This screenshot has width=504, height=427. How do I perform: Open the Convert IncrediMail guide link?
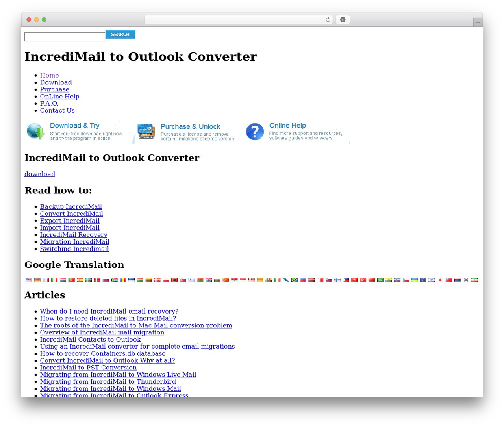72,214
